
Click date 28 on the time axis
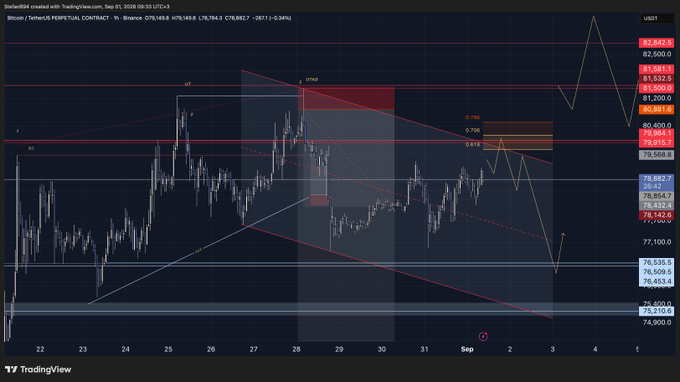296,349
